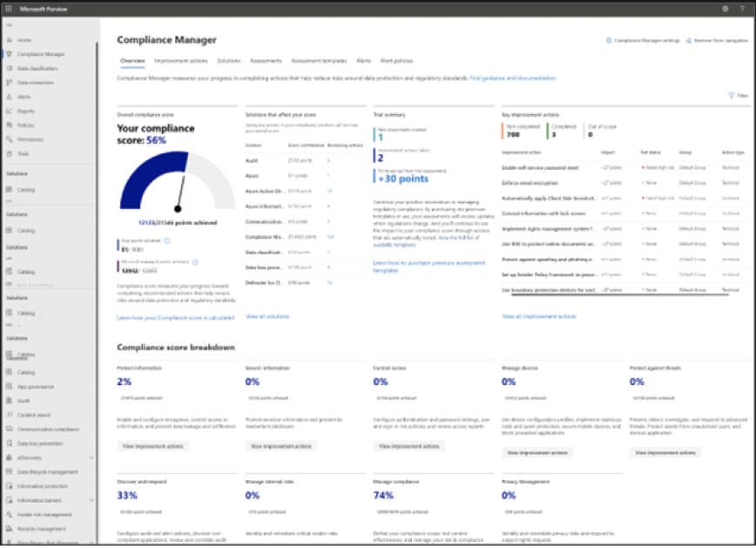Click the Trials icon in sidebar

point(10,154)
